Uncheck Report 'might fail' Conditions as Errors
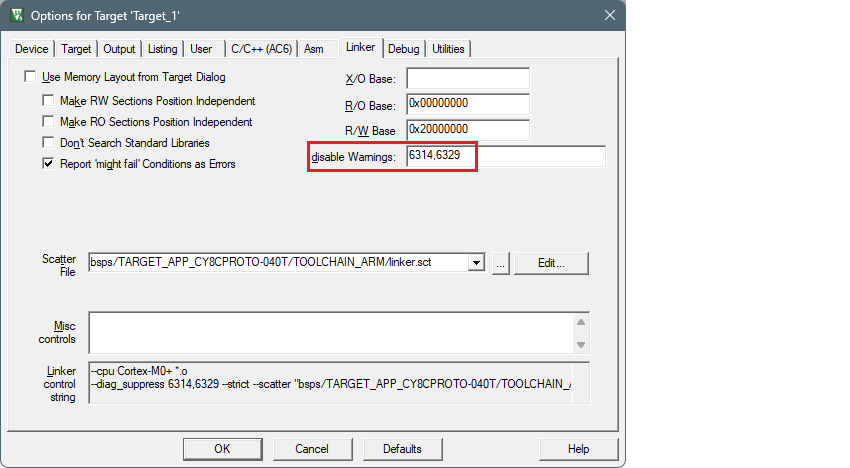 point(49,164)
